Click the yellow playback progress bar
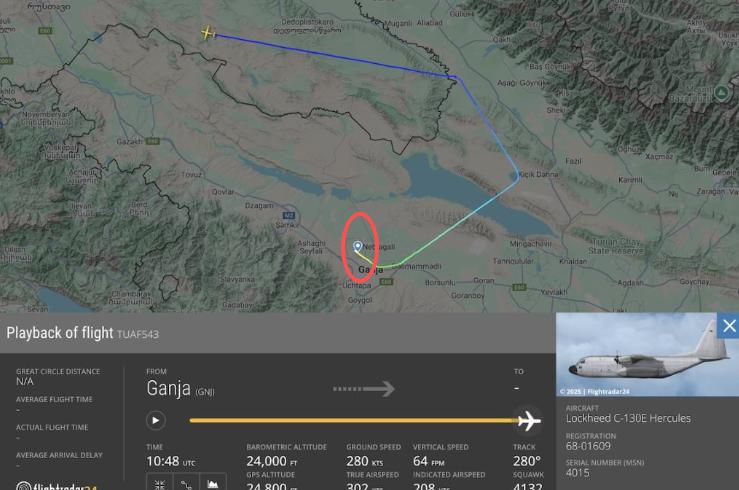The width and height of the screenshot is (739, 490). click(x=353, y=420)
